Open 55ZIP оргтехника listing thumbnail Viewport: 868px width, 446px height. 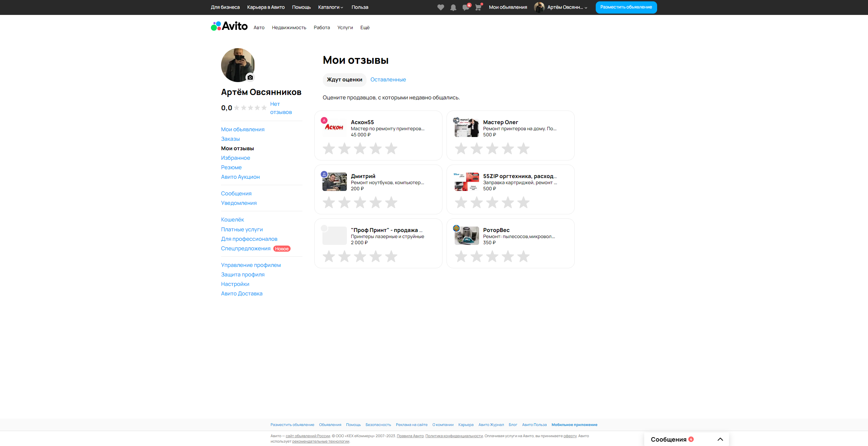pyautogui.click(x=467, y=182)
